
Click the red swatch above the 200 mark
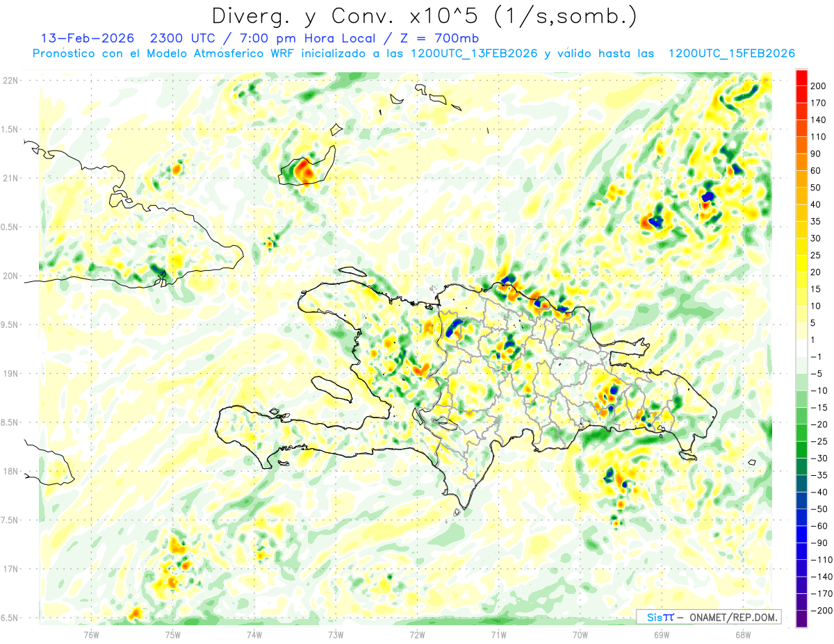pyautogui.click(x=801, y=78)
